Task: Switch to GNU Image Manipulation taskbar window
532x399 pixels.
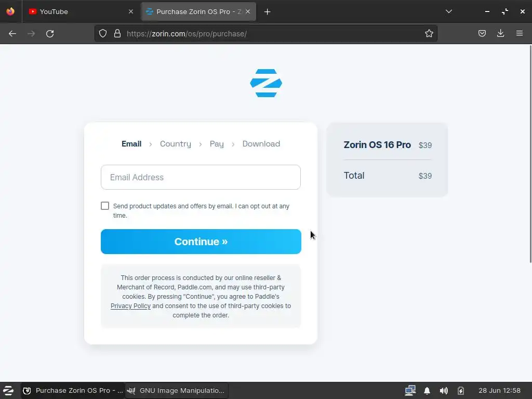Action: [x=177, y=391]
